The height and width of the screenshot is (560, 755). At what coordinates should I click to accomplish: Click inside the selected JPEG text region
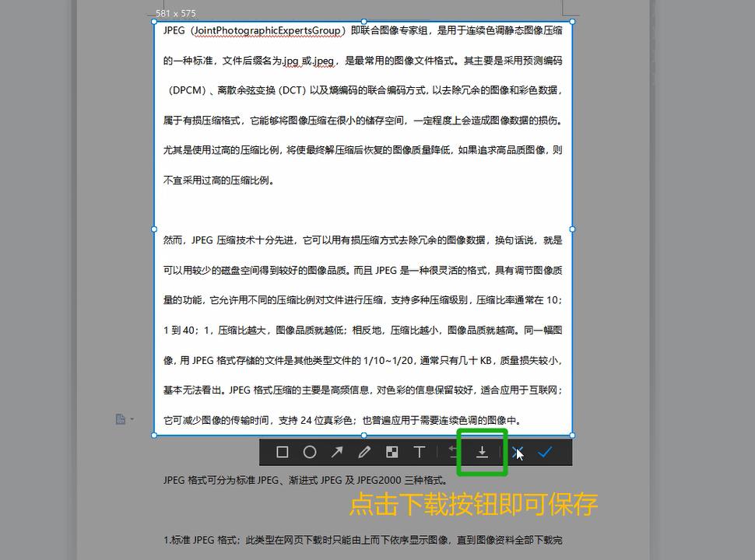click(x=358, y=233)
